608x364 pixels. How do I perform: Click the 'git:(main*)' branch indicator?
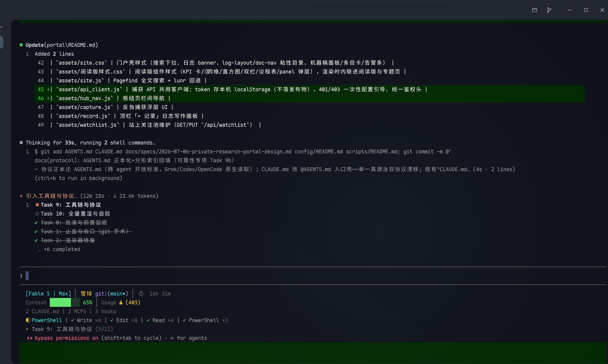coord(112,294)
